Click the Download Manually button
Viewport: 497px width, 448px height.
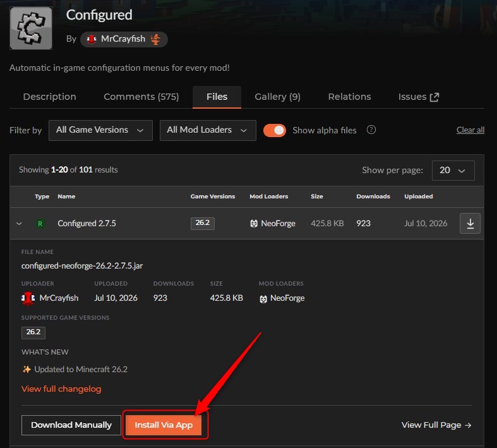tap(71, 425)
